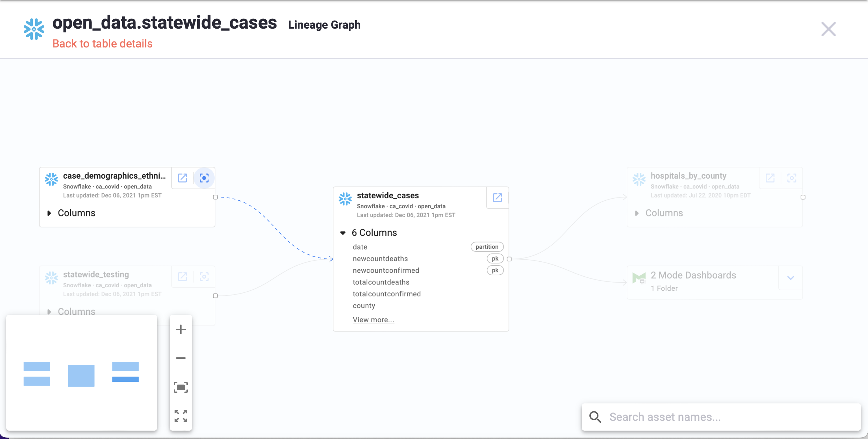Viewport: 868px width, 439px height.
Task: Focus lineage on case_demographics_ethni node
Action: click(204, 178)
